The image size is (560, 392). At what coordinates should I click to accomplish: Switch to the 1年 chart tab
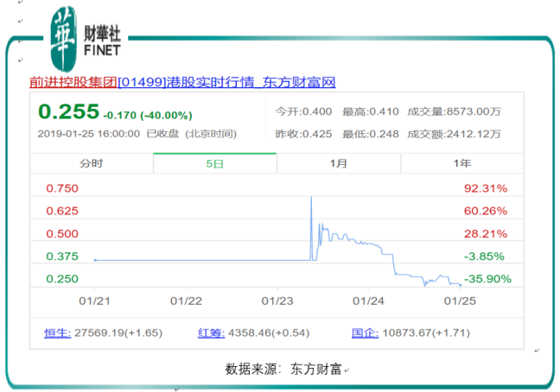(x=462, y=164)
